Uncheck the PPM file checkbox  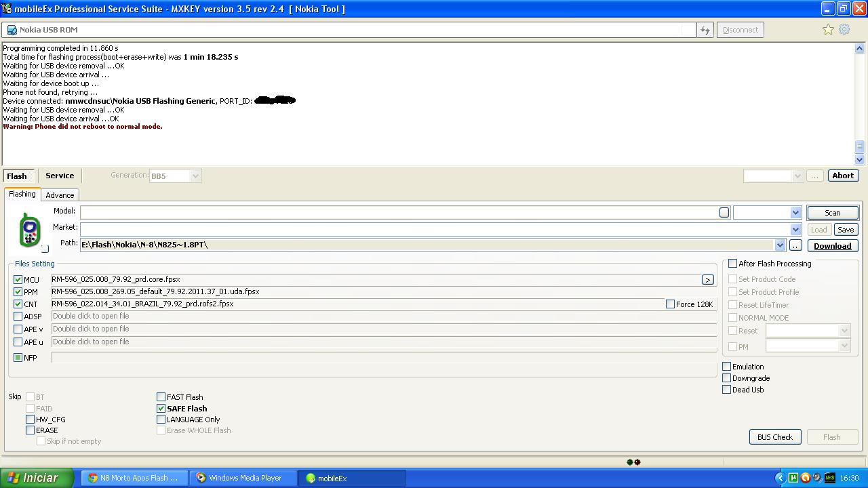(x=18, y=292)
